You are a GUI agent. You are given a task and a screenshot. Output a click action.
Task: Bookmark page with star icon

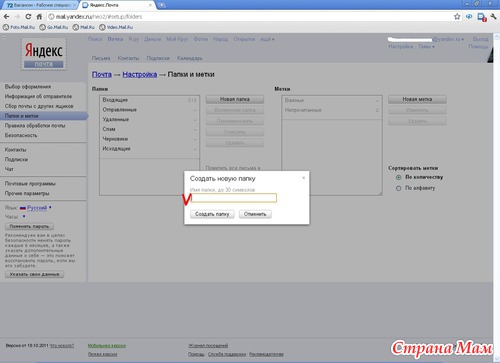457,17
